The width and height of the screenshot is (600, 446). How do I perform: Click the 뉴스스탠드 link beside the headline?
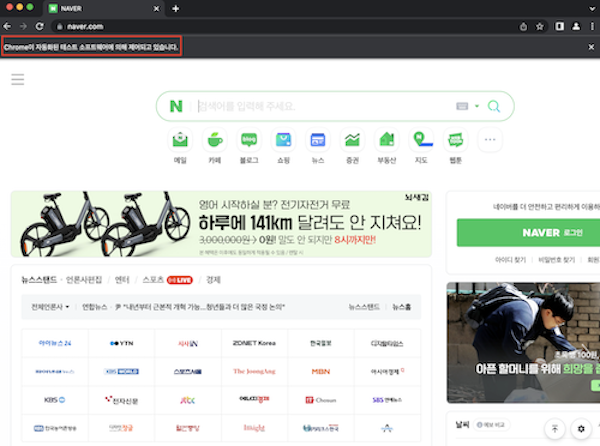click(x=364, y=307)
